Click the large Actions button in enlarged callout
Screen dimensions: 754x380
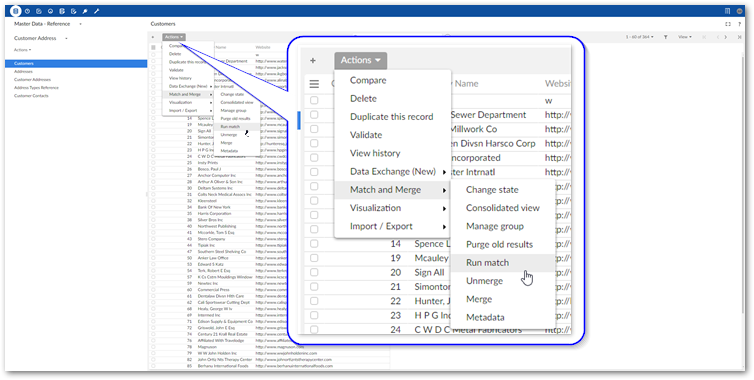click(x=361, y=61)
